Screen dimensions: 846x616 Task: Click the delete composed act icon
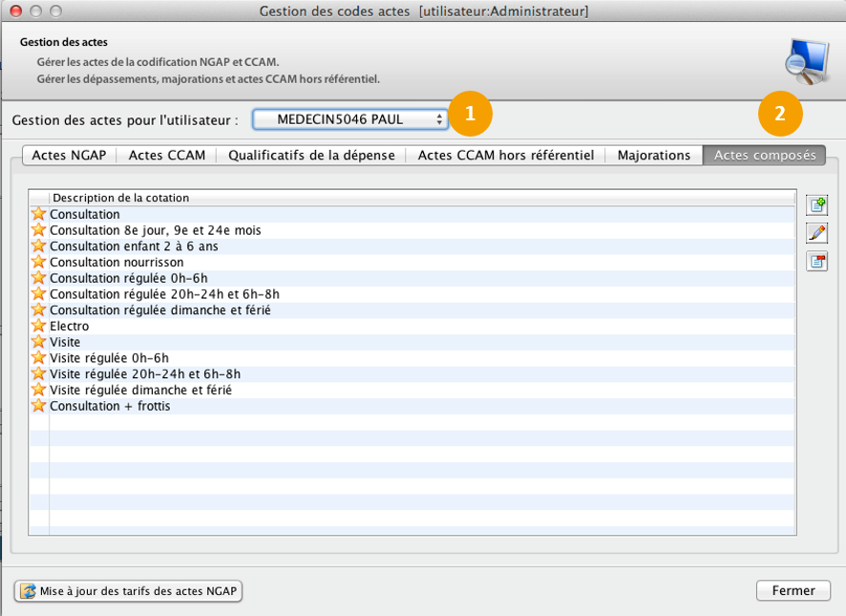(x=816, y=262)
